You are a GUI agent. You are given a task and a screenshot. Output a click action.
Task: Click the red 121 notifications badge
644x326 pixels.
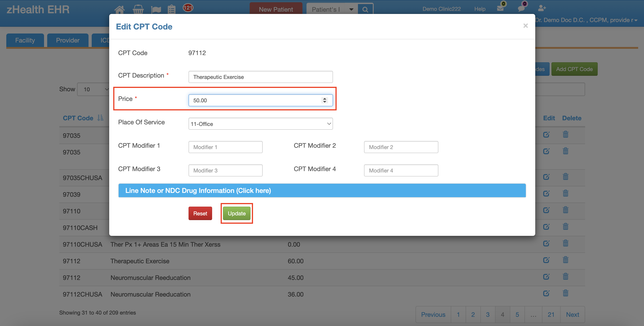coord(189,8)
